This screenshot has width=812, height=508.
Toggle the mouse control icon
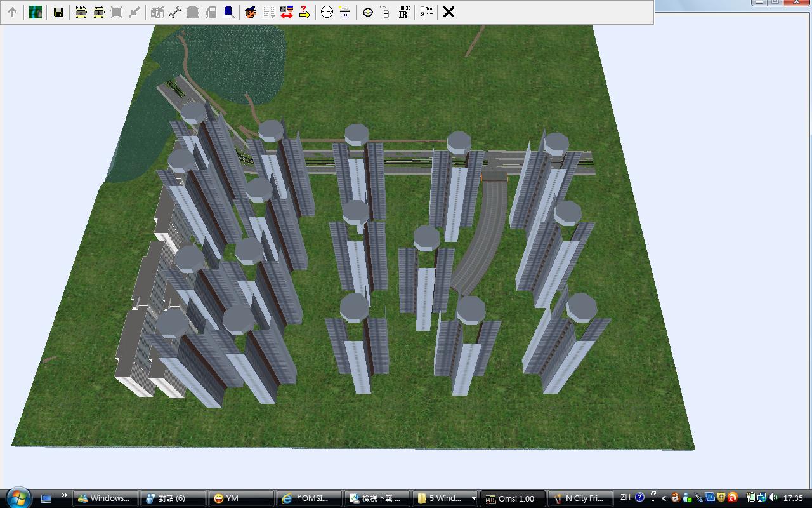384,12
